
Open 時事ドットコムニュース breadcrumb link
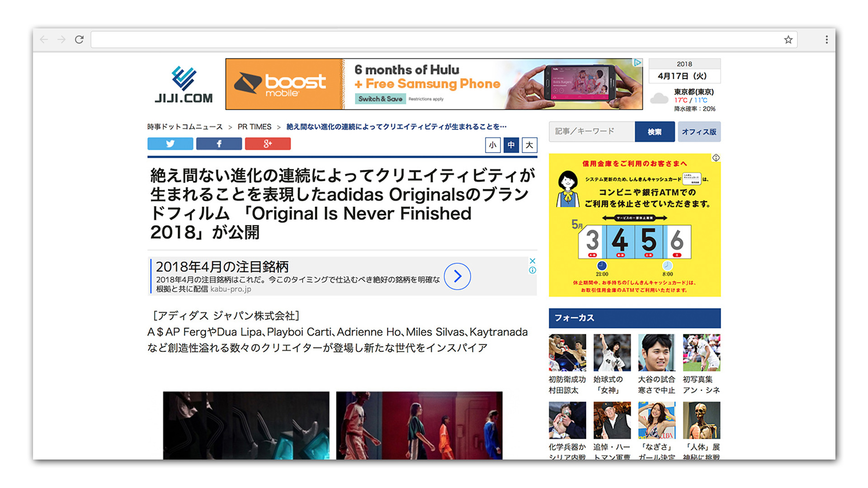[x=185, y=127]
